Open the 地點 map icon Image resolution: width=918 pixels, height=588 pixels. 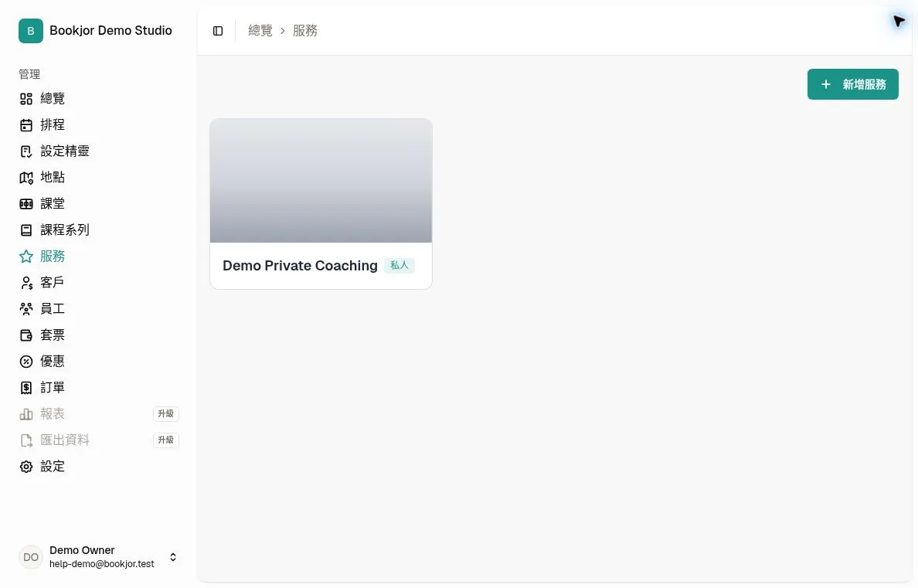[26, 178]
